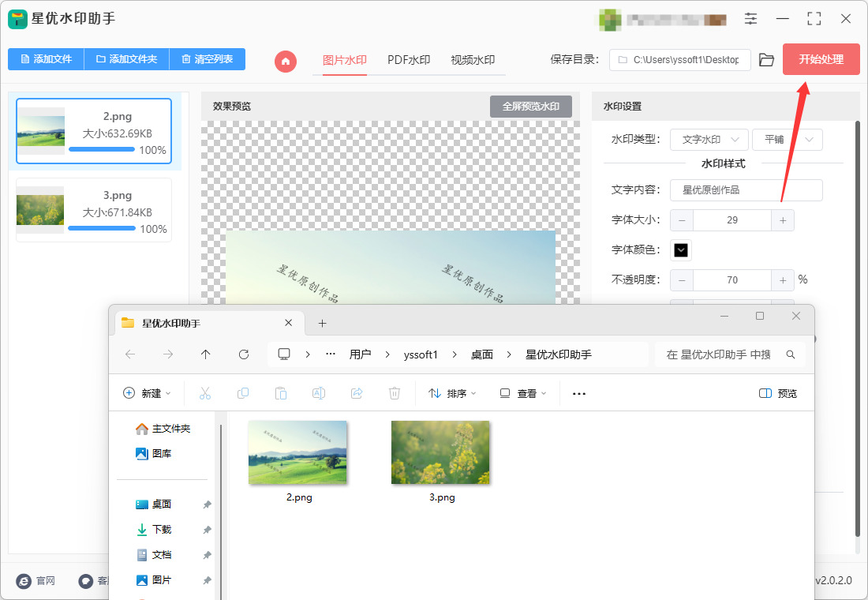
Task: Switch to the 图片水印 tab
Action: coord(344,60)
